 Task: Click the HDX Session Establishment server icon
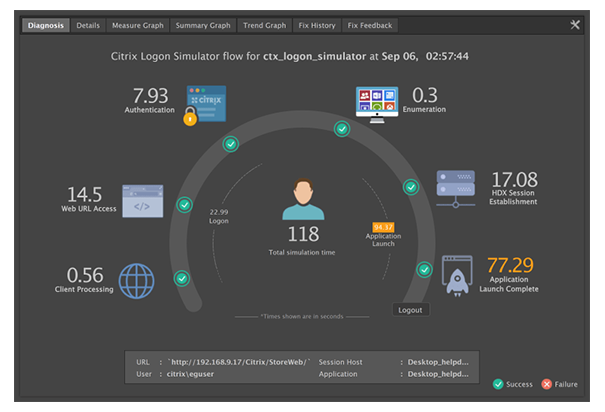[x=456, y=189]
